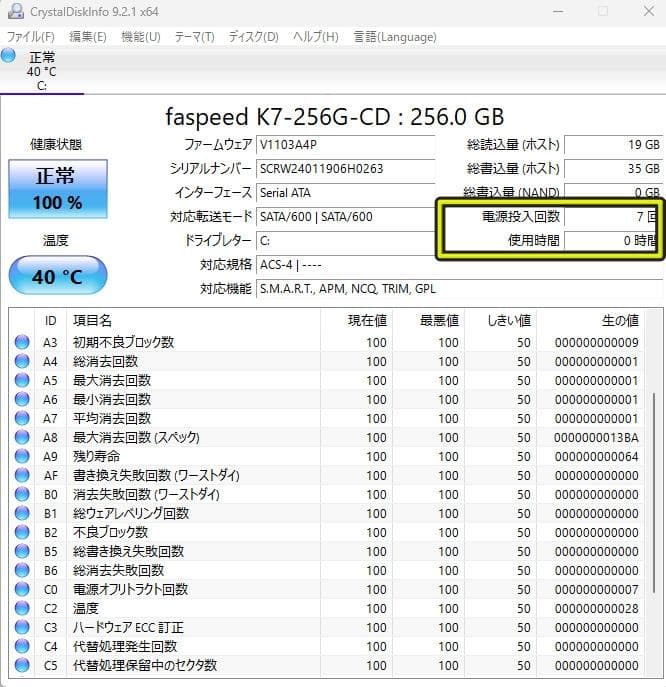Image resolution: width=666 pixels, height=687 pixels.
Task: Click the status icon for B5 総書き換え失敗回数
Action: point(22,551)
